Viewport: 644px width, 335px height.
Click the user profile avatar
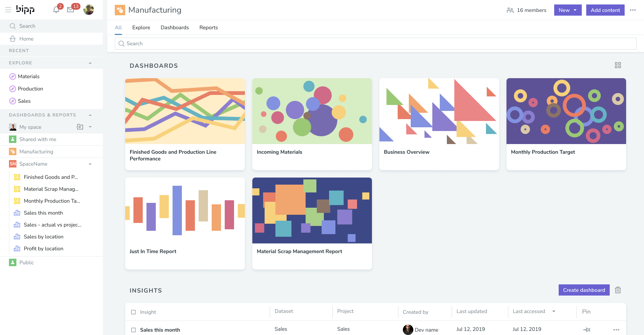tap(89, 10)
